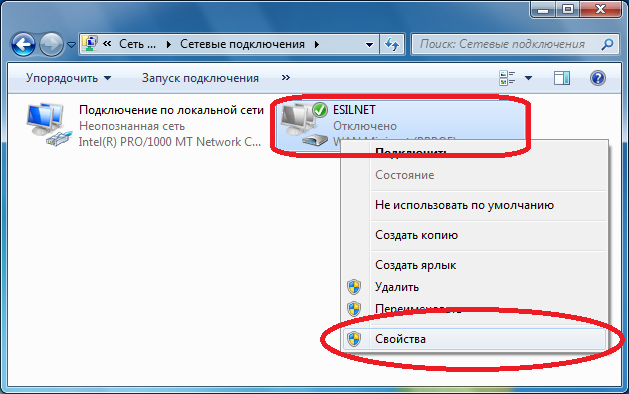629x394 pixels.
Task: Toggle the preview pane button
Action: coord(562,78)
